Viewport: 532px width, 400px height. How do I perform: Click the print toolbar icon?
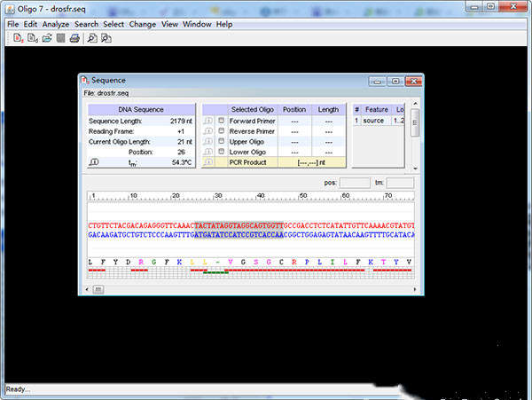click(74, 38)
